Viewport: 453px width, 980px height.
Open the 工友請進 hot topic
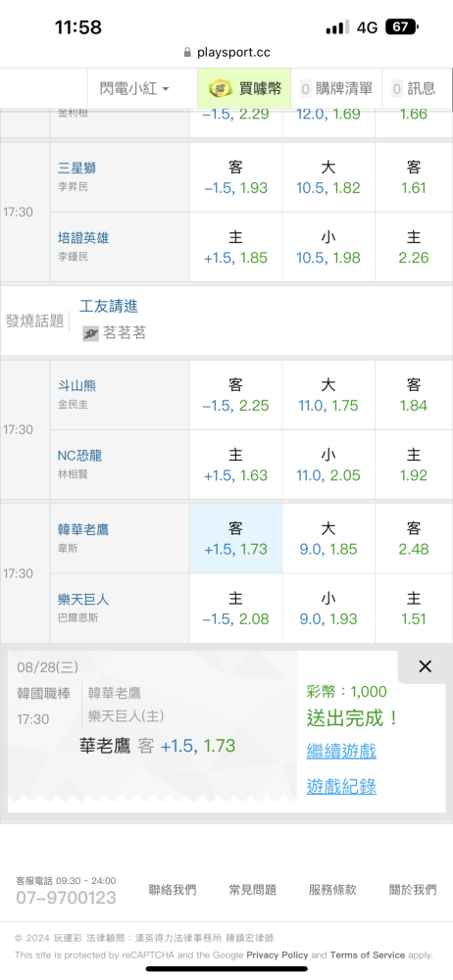pos(109,306)
